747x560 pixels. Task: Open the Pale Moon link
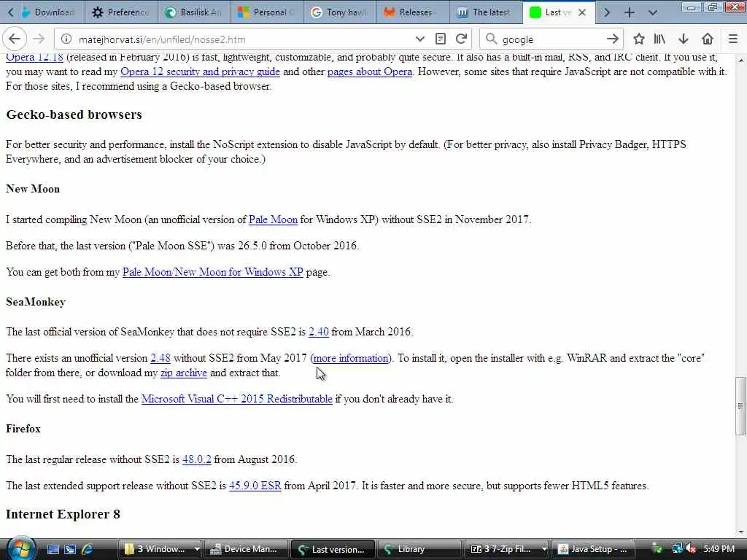[x=273, y=219]
